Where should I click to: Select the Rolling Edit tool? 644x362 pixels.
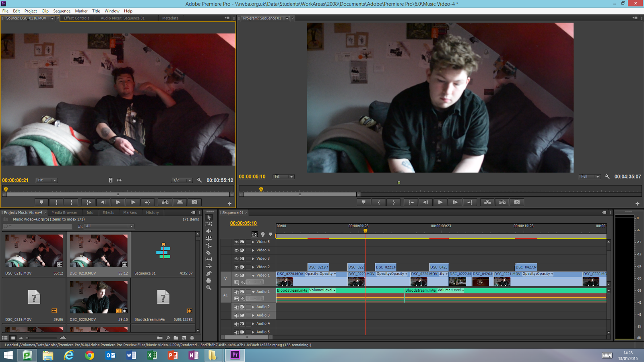coord(208,238)
